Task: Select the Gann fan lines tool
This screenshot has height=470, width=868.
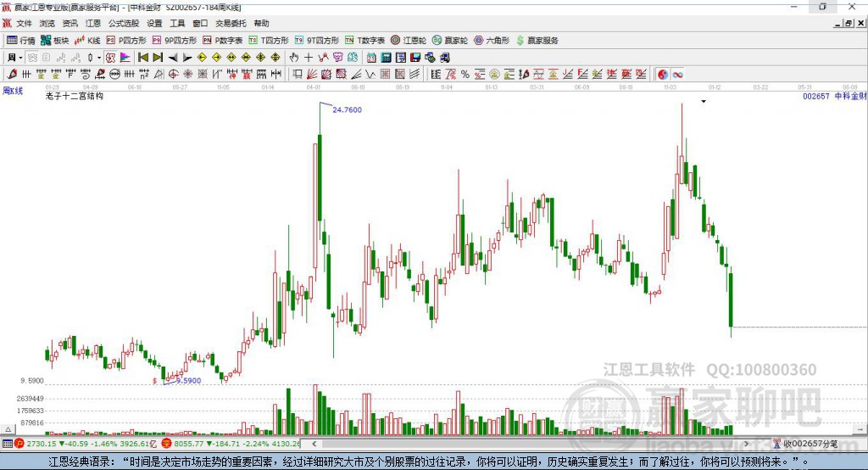Action: [x=312, y=74]
